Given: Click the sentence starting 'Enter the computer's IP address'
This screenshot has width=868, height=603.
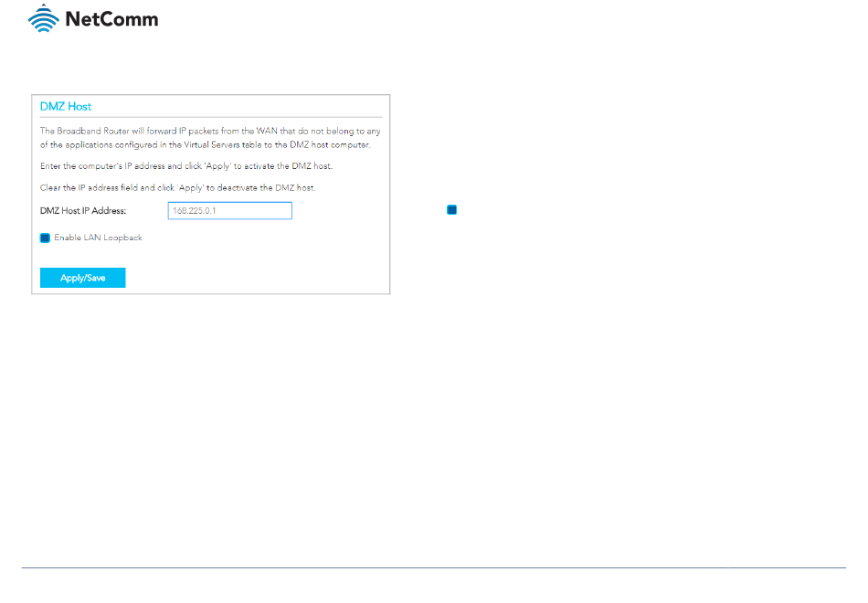Looking at the screenshot, I should pyautogui.click(x=186, y=166).
